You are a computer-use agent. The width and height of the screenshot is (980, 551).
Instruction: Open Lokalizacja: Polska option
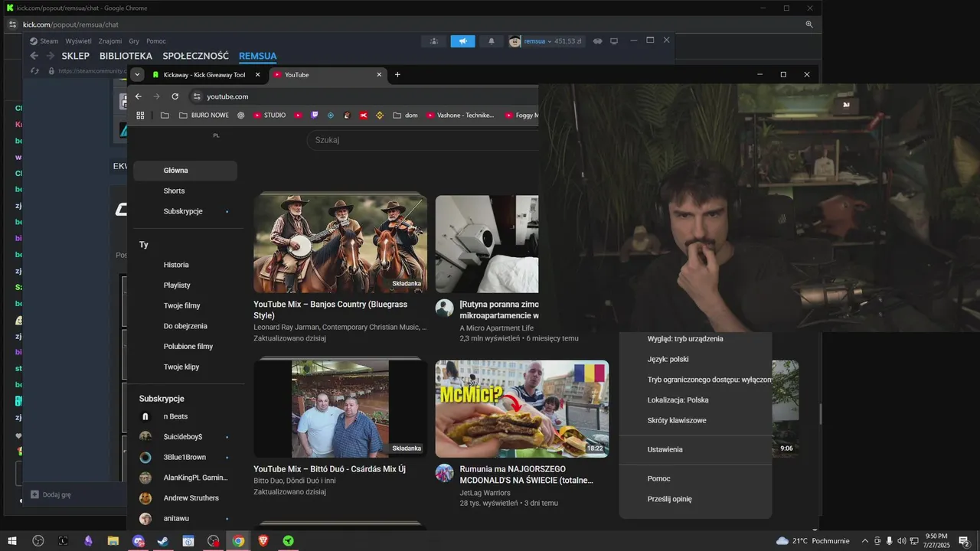pos(695,400)
